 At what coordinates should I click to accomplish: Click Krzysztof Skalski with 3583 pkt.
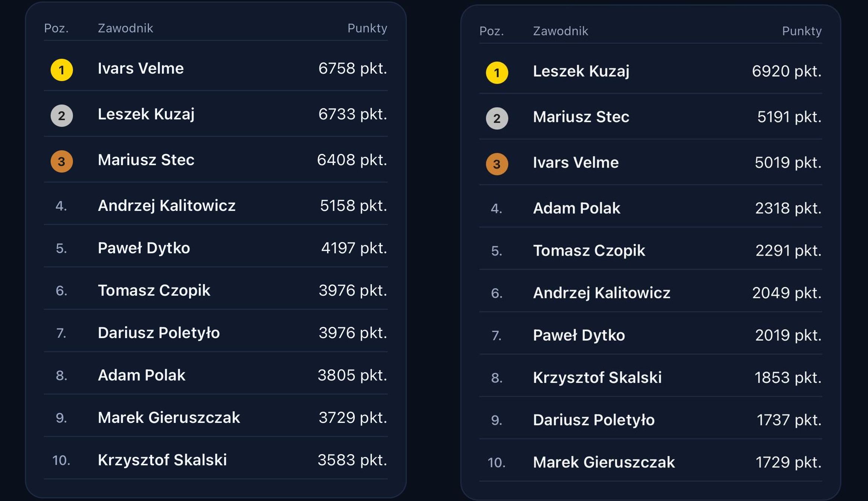[x=162, y=460]
